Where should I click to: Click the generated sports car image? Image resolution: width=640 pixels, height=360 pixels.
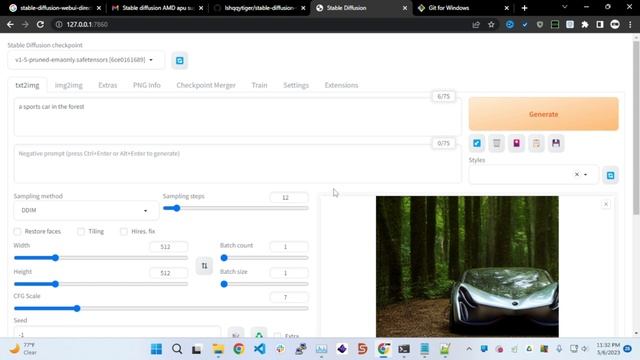tap(467, 267)
